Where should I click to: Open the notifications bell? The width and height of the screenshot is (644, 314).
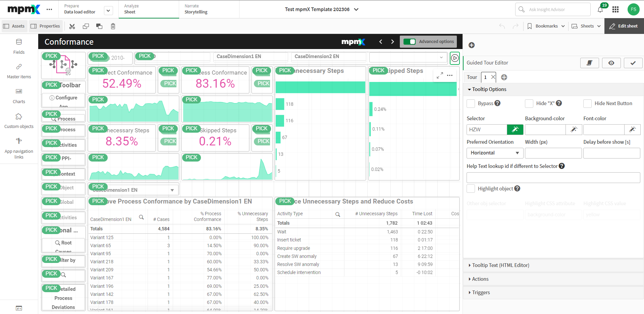pos(600,9)
